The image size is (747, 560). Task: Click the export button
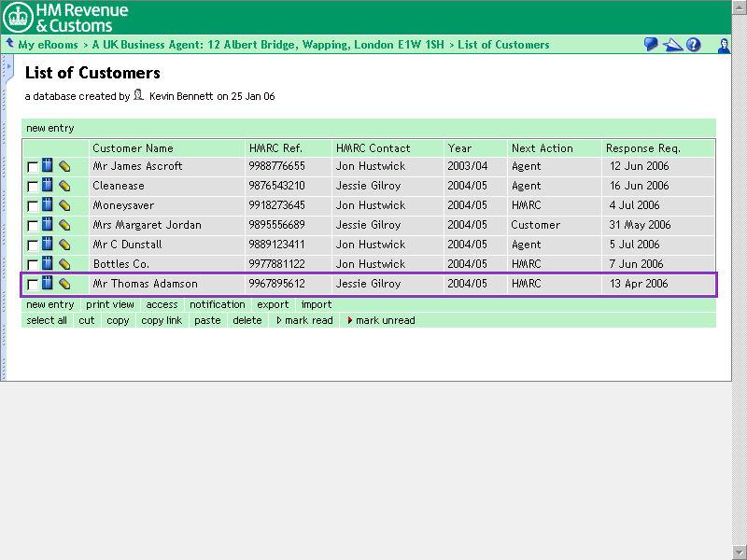[273, 304]
